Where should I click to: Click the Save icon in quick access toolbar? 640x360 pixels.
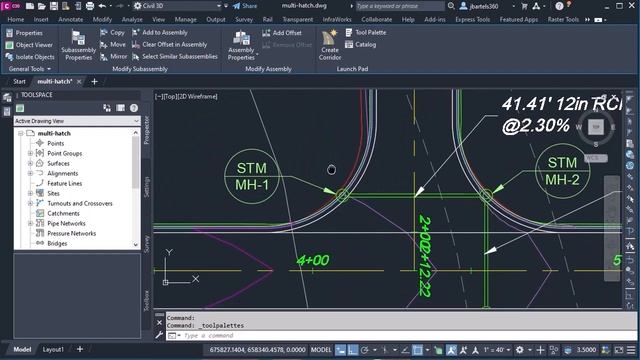pyautogui.click(x=54, y=6)
